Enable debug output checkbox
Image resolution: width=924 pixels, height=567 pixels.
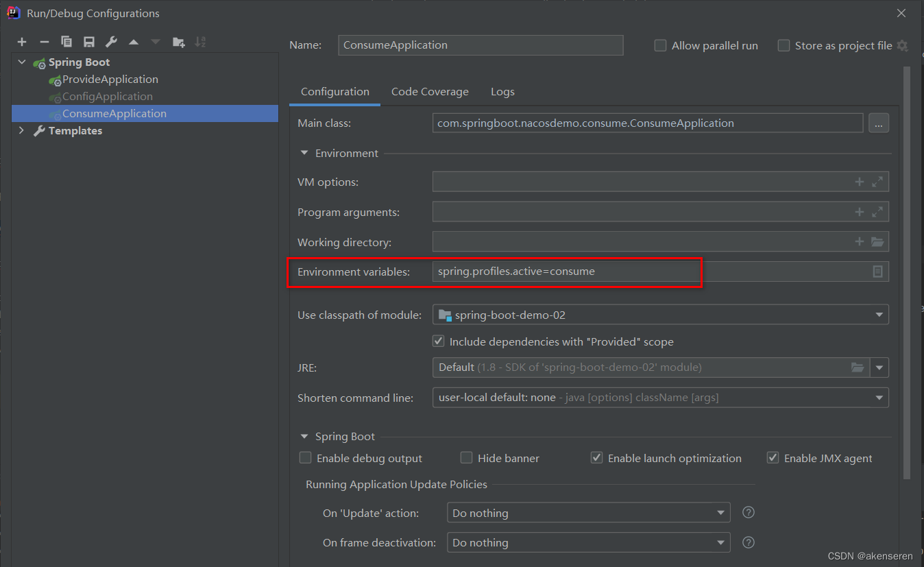click(x=305, y=458)
